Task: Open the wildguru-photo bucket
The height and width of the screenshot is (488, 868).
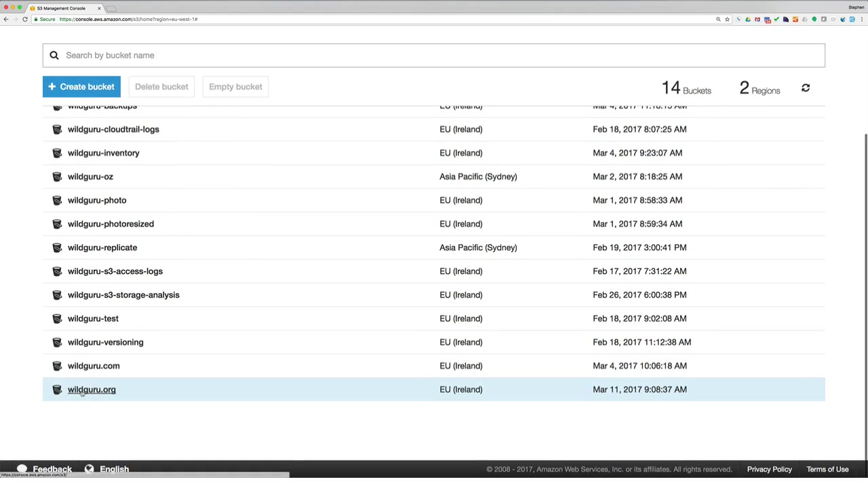Action: pos(97,201)
